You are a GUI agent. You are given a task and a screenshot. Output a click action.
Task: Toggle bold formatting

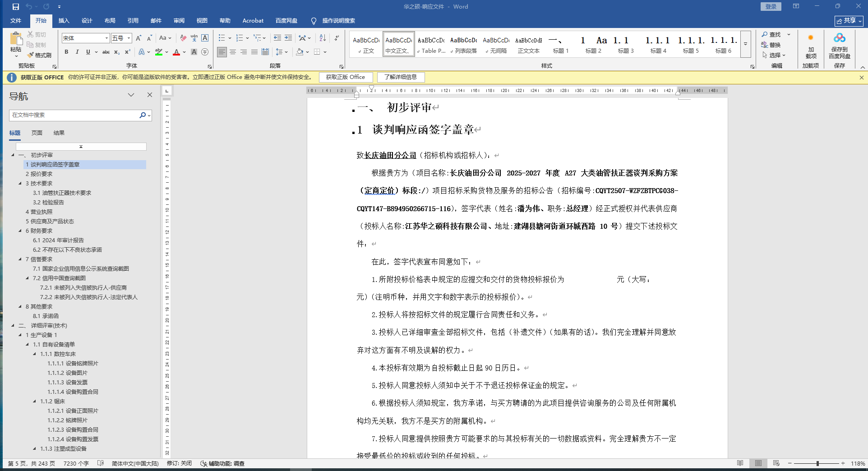66,52
